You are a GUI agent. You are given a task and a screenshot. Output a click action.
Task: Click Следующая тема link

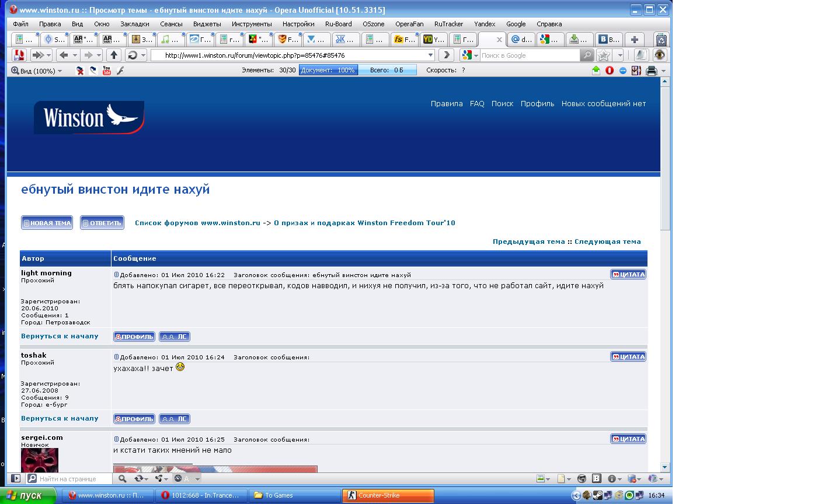[608, 242]
